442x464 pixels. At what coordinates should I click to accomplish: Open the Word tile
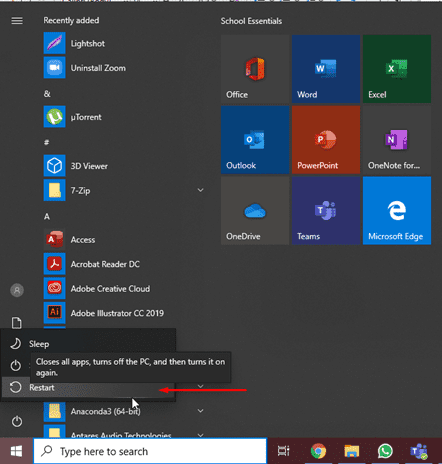326,69
